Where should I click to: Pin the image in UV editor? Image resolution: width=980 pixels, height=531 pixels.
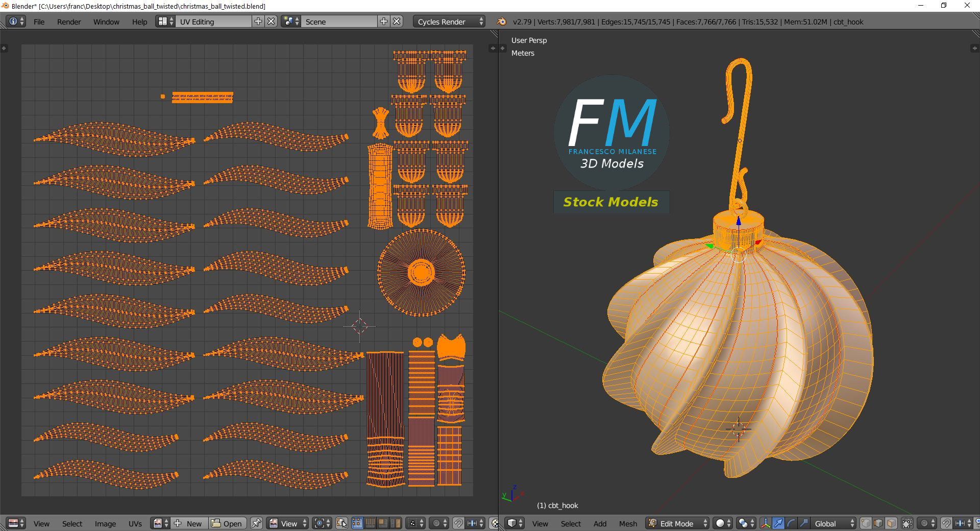pos(256,523)
